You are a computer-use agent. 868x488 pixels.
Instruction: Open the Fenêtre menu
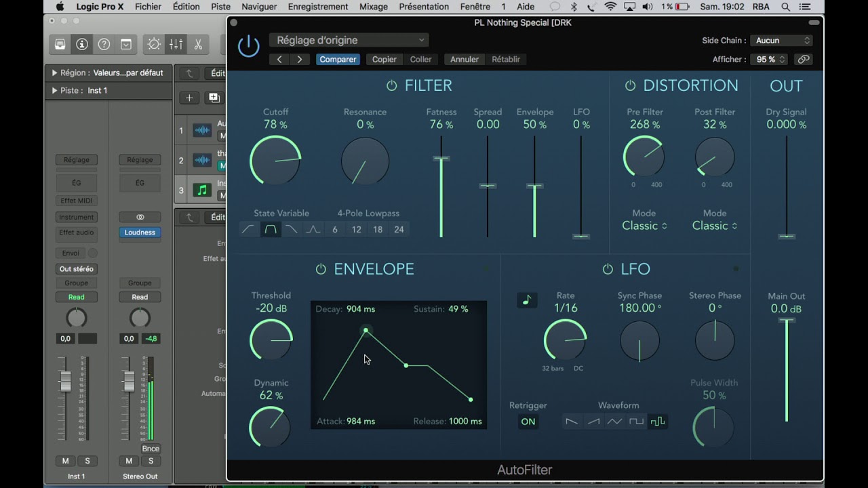[475, 7]
